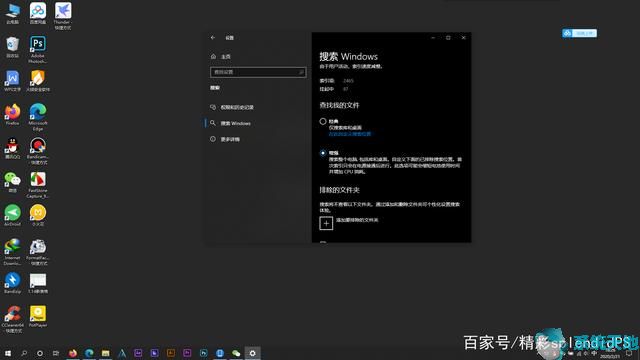The width and height of the screenshot is (640, 360).
Task: Open the Thunder shortcut desktop icon
Action: [x=63, y=16]
